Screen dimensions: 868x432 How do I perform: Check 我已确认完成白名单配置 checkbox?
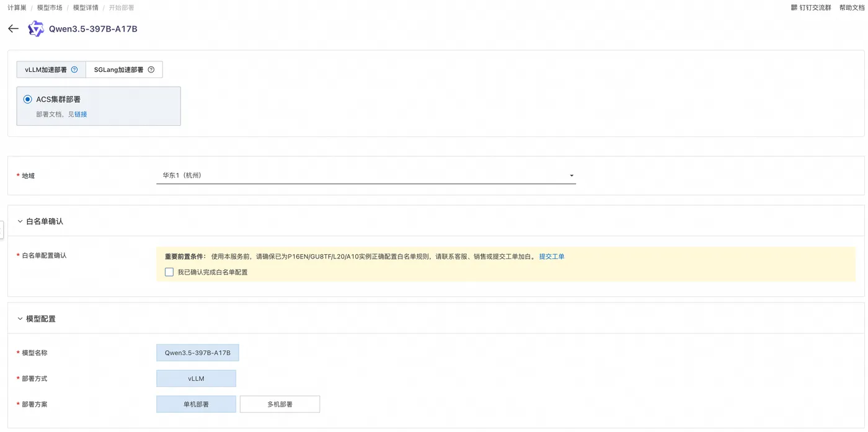point(169,272)
